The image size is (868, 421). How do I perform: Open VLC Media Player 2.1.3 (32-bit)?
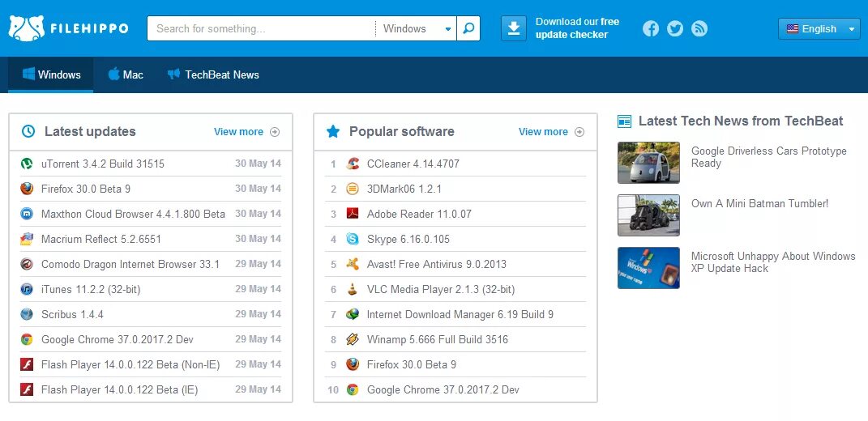tap(441, 289)
